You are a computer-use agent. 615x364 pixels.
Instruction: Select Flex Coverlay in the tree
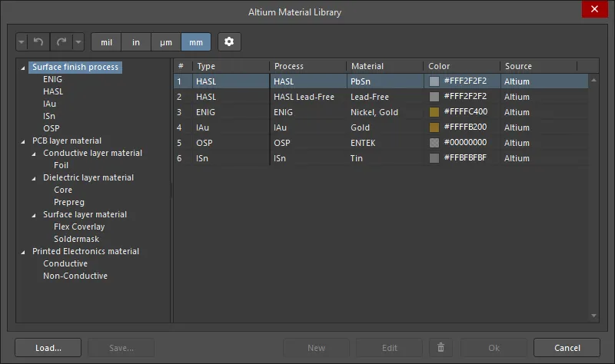tap(79, 227)
